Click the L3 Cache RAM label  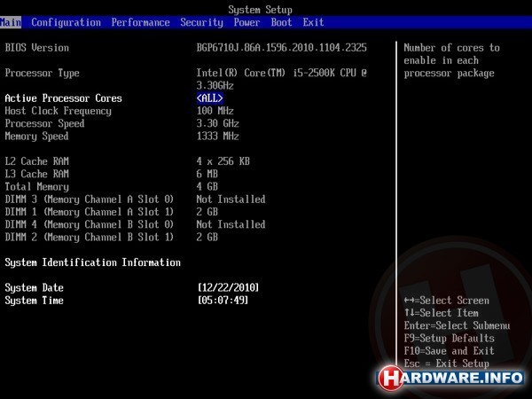[36, 174]
